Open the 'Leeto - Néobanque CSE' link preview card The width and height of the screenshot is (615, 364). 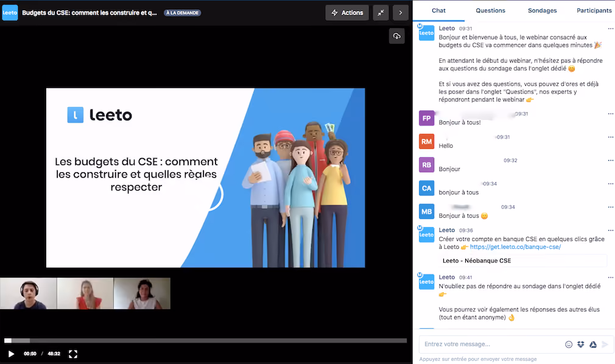(x=522, y=261)
